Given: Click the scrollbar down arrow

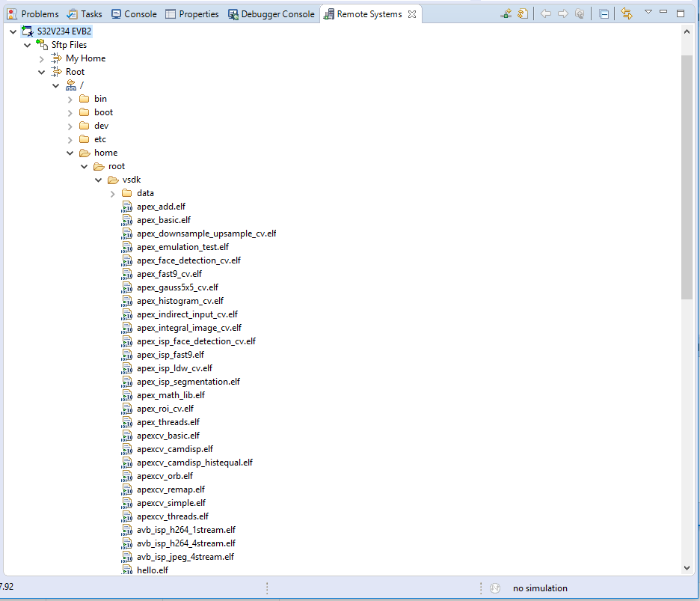Looking at the screenshot, I should click(687, 568).
